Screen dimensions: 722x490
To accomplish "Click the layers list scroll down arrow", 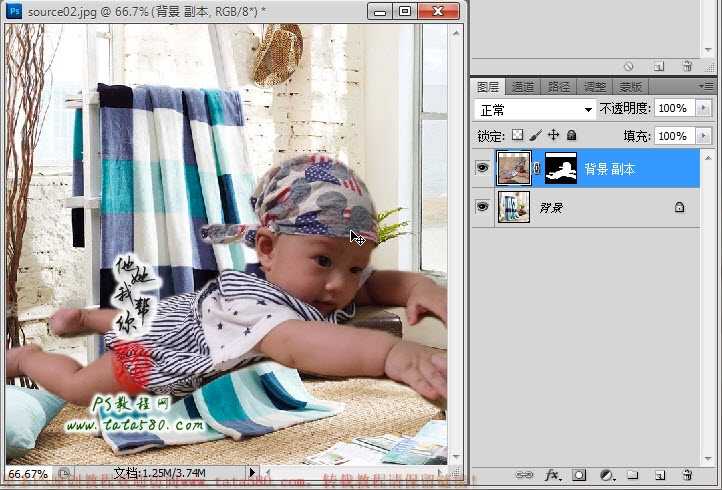I will (x=708, y=459).
